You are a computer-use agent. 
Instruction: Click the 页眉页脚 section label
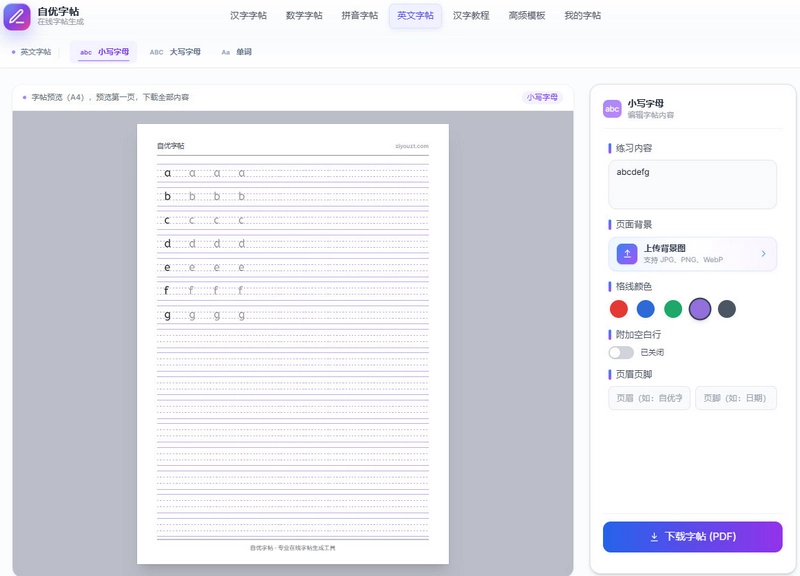pos(634,374)
